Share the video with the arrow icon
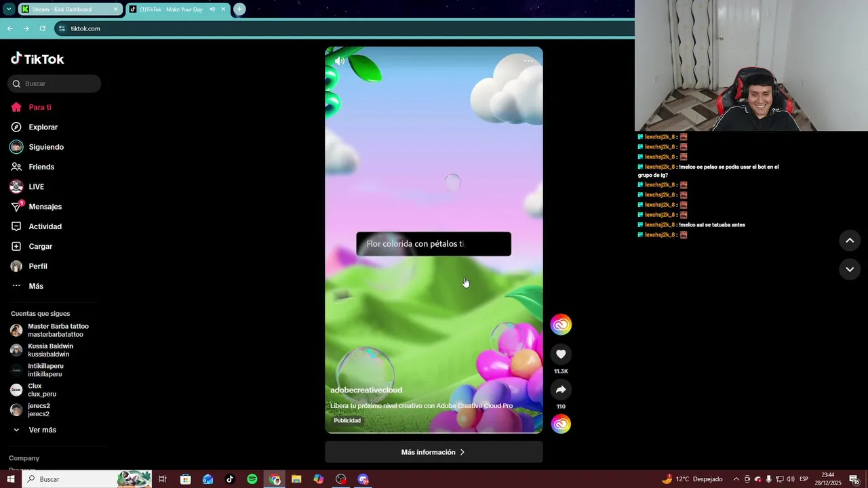Screen dimensions: 868x488 click(x=561, y=390)
